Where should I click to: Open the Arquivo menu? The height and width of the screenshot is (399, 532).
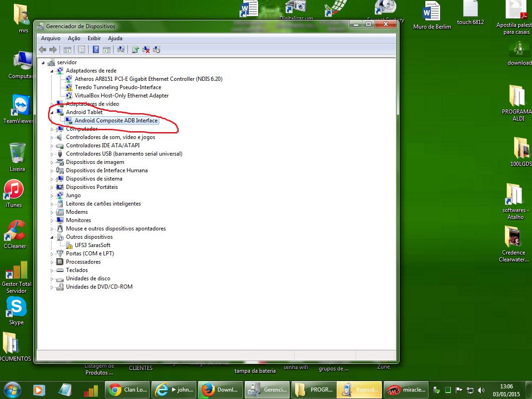pyautogui.click(x=50, y=38)
